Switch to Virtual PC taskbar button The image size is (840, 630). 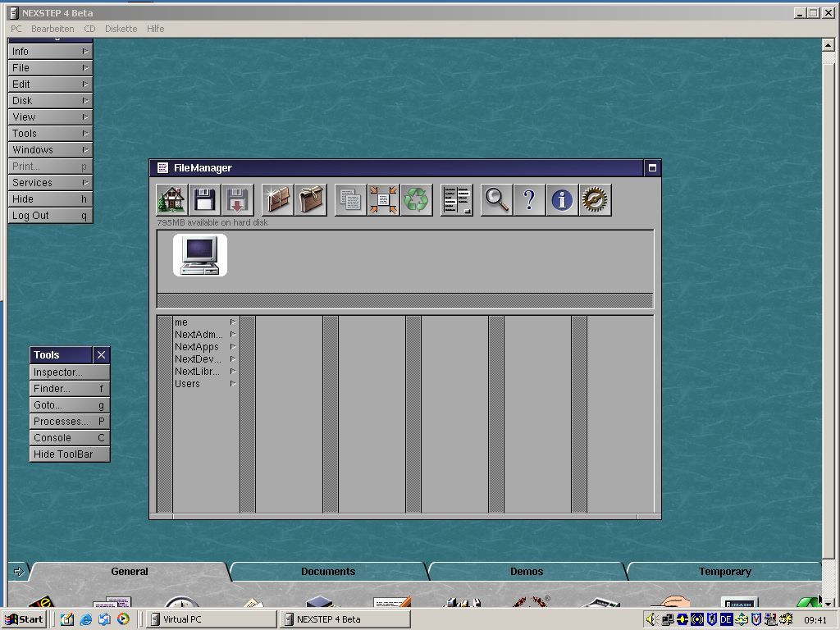pos(211,619)
